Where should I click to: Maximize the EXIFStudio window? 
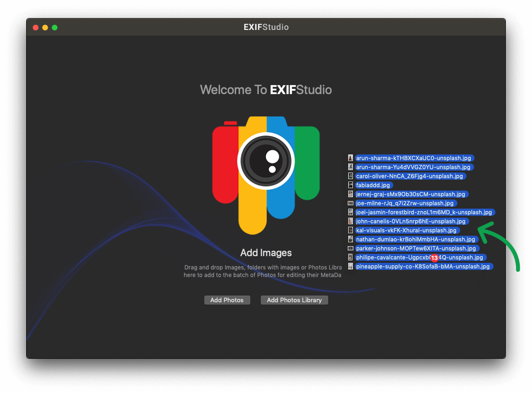pyautogui.click(x=55, y=28)
